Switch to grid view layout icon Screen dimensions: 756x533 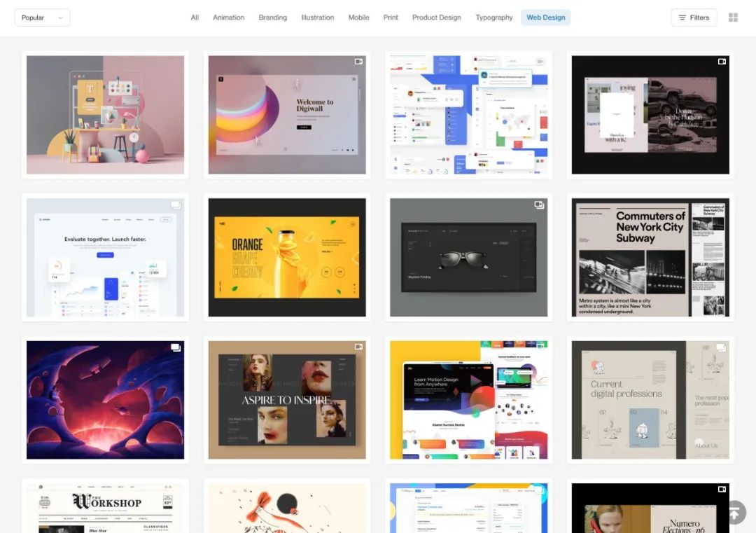(733, 18)
